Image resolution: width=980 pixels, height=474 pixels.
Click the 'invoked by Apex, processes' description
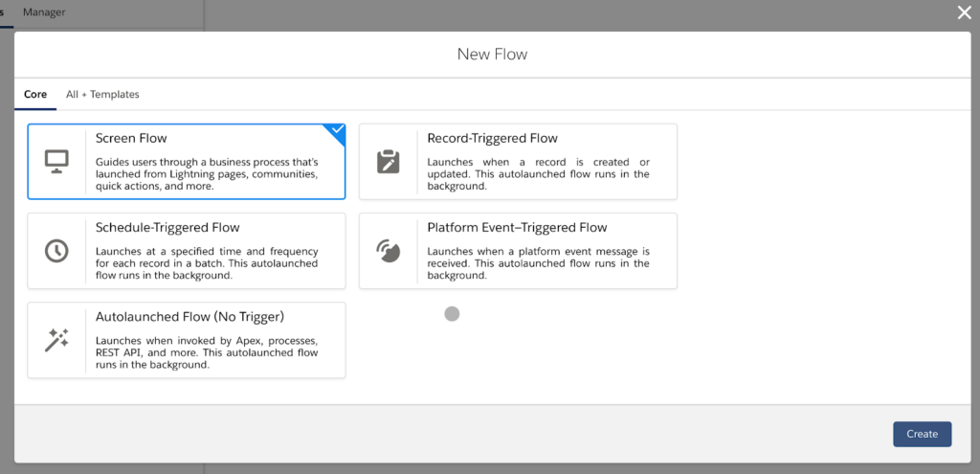coord(207,352)
